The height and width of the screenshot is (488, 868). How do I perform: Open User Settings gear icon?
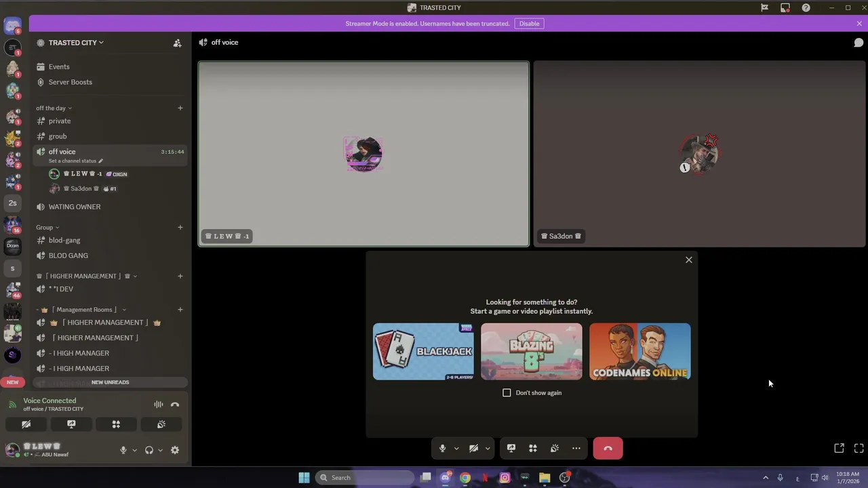pyautogui.click(x=175, y=450)
